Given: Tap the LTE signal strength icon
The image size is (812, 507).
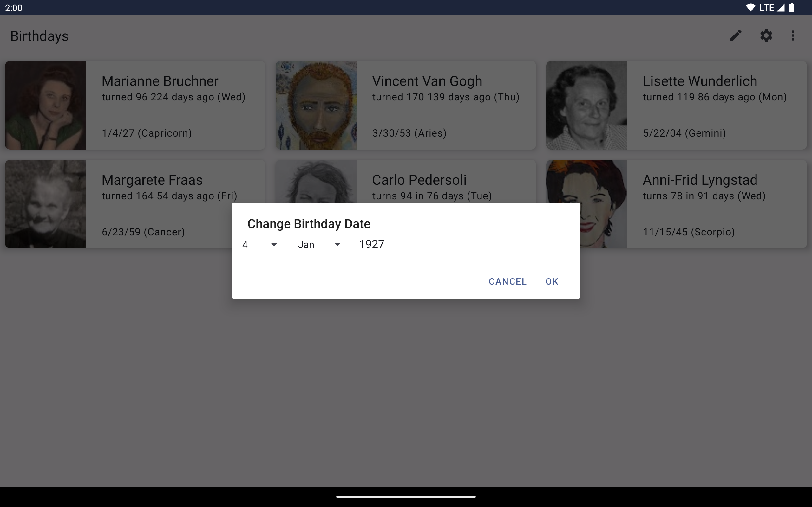Looking at the screenshot, I should pos(781,8).
